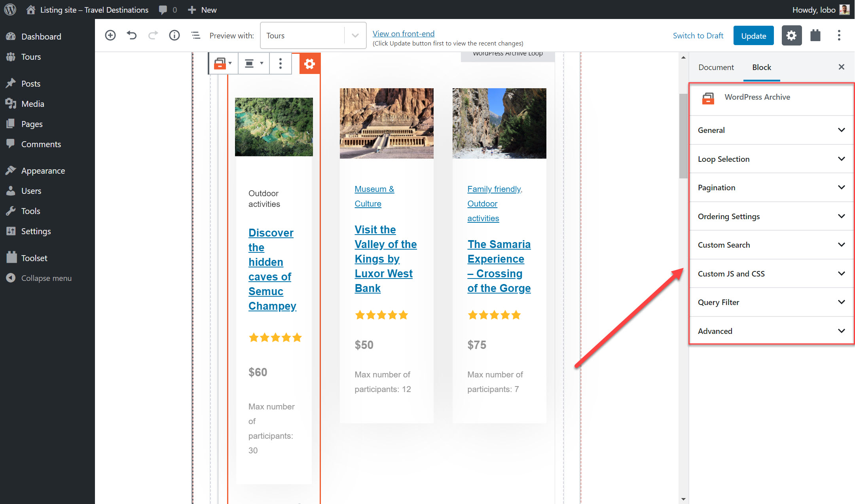Open Discover the hidden caves title link
This screenshot has width=855, height=504.
[x=272, y=269]
